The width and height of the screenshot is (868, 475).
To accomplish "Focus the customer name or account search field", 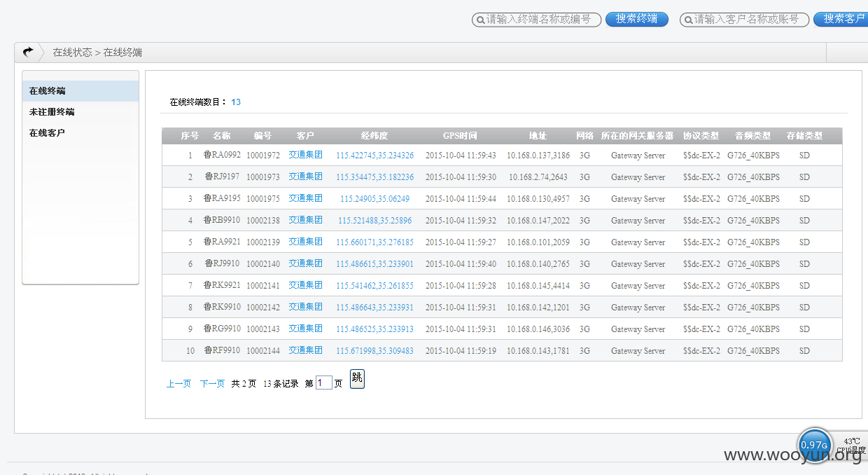I will tap(744, 20).
